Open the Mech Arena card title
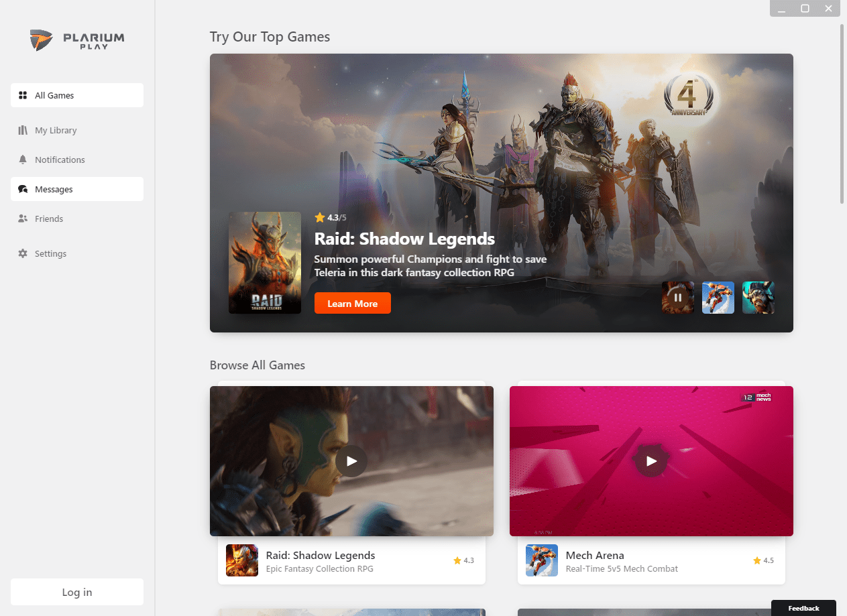 click(595, 555)
